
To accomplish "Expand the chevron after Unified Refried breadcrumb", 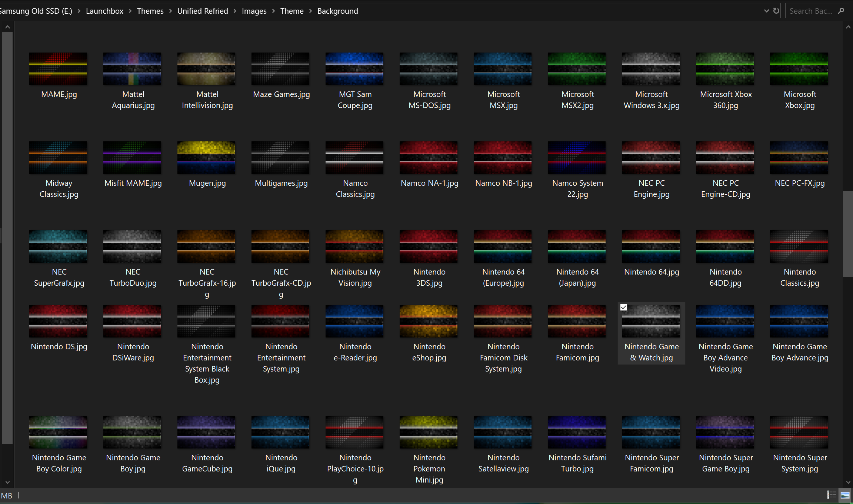I will pos(235,11).
